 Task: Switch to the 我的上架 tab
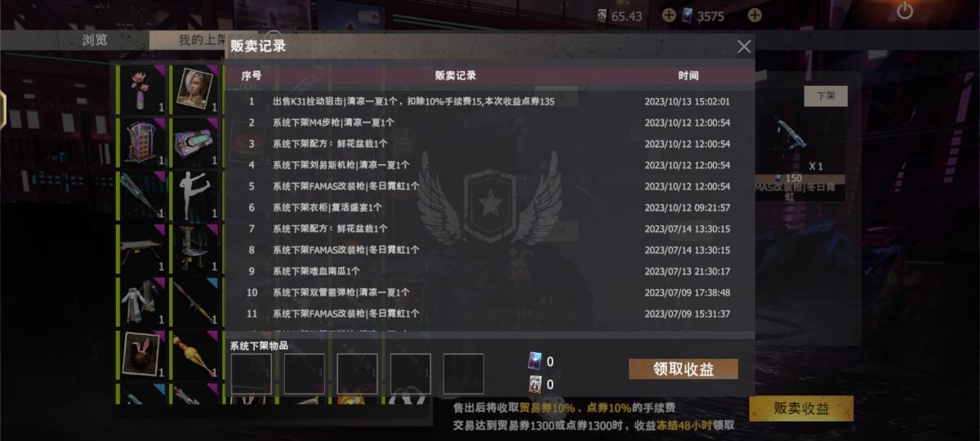(x=189, y=39)
